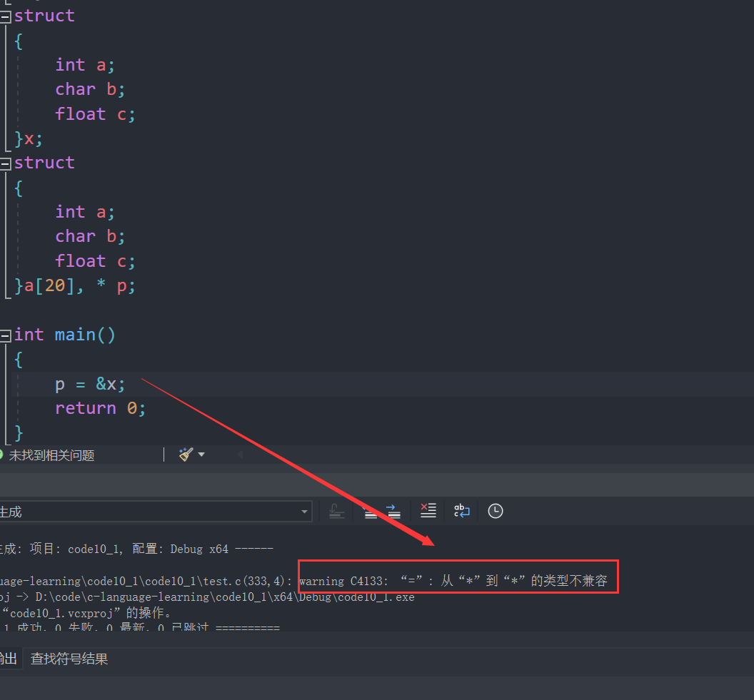Open the dropdown arrow beside the broom icon
Image resolution: width=754 pixels, height=700 pixels.
click(201, 455)
